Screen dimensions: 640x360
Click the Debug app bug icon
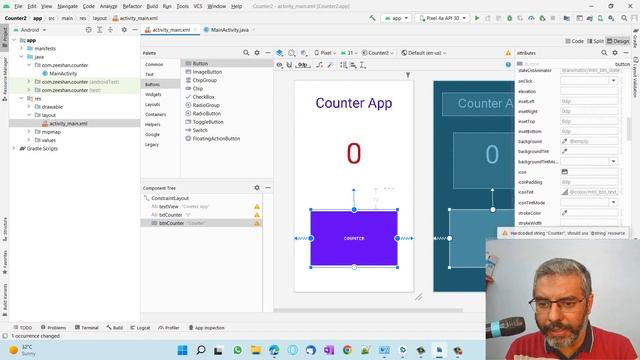pyautogui.click(x=509, y=18)
